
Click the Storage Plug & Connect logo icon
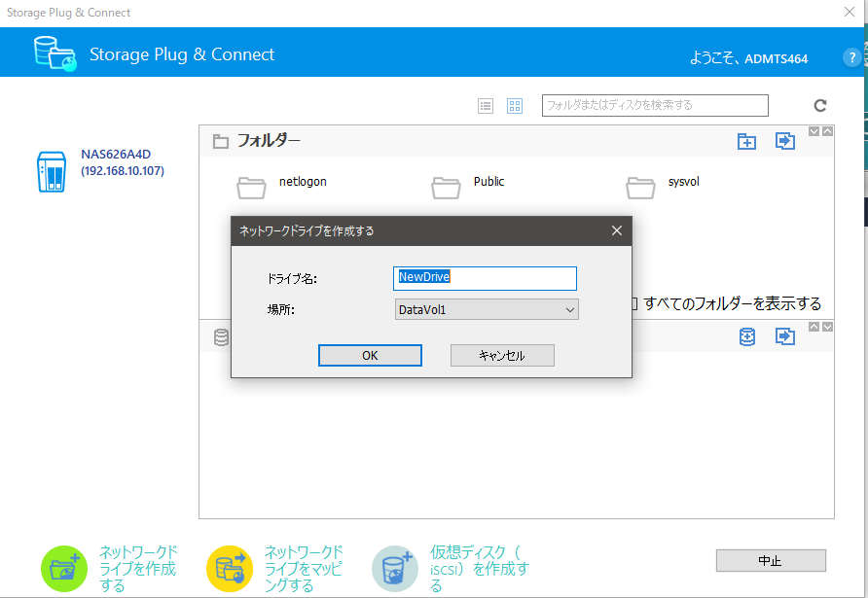tap(54, 53)
